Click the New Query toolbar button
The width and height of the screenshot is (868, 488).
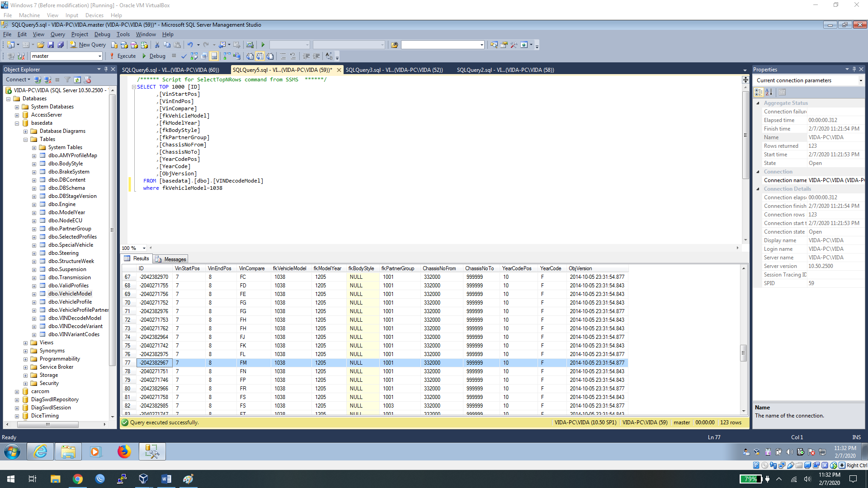[88, 45]
